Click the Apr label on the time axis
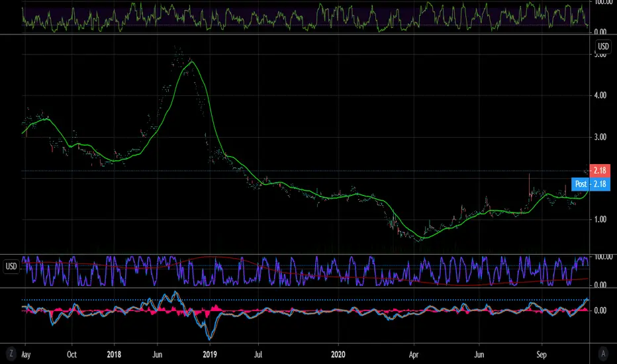 pos(414,355)
